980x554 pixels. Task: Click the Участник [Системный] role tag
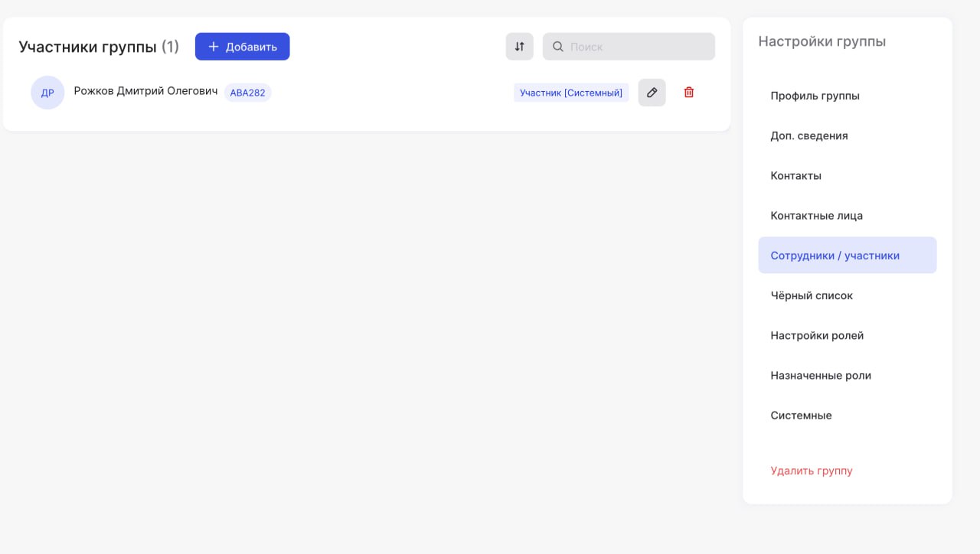click(x=570, y=93)
